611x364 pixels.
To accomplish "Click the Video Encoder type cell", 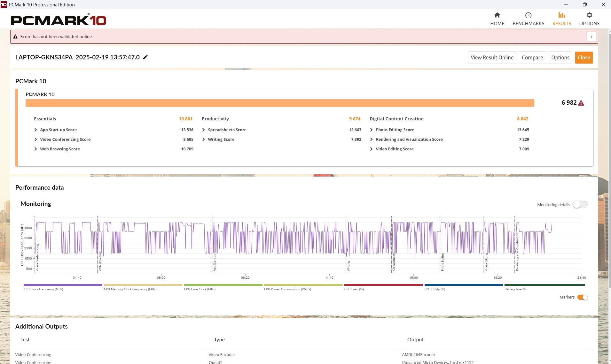I will point(222,354).
